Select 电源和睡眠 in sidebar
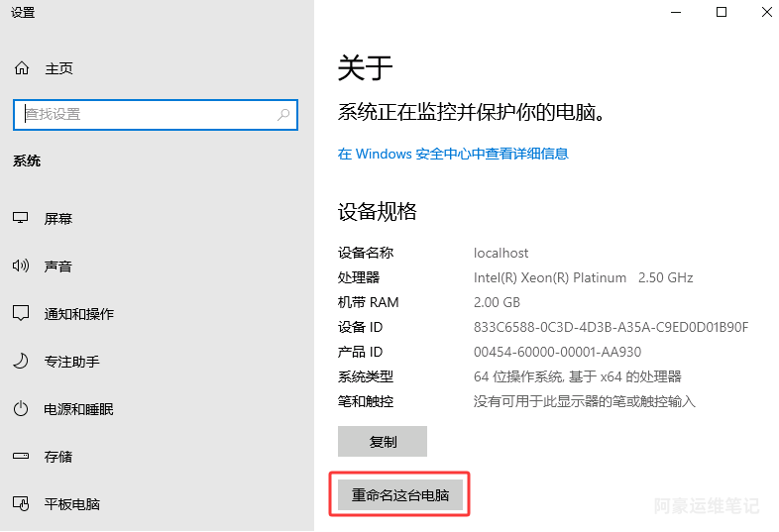This screenshot has height=532, width=779. coord(78,409)
